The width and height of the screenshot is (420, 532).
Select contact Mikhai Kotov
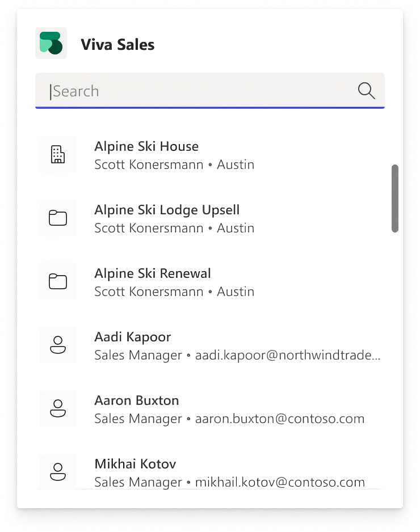pos(210,472)
